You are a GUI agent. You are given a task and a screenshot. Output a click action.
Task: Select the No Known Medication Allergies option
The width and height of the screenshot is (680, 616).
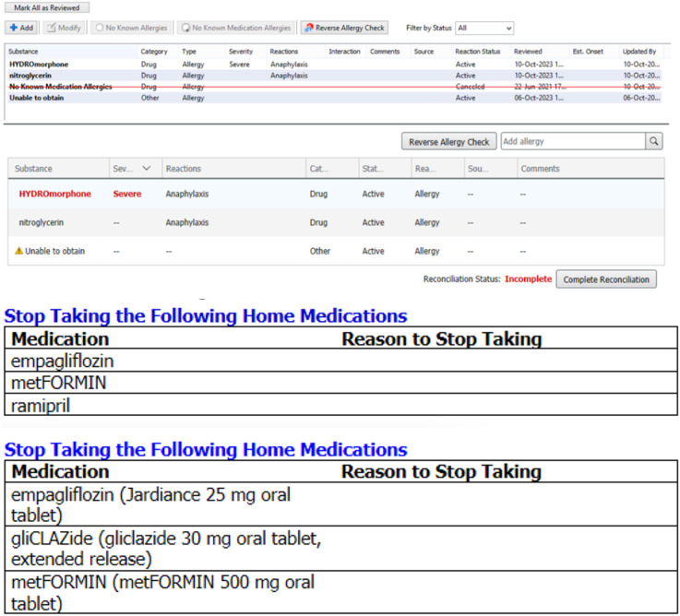tap(235, 29)
